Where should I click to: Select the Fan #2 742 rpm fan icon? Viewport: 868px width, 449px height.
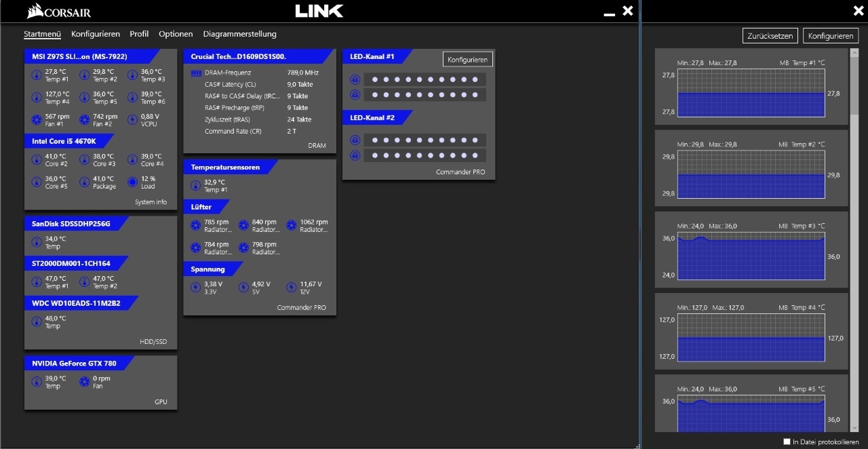84,120
